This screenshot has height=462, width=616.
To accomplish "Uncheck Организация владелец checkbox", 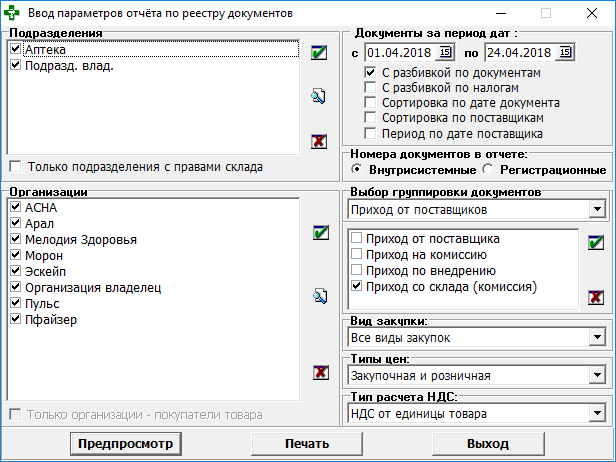I will [x=15, y=287].
